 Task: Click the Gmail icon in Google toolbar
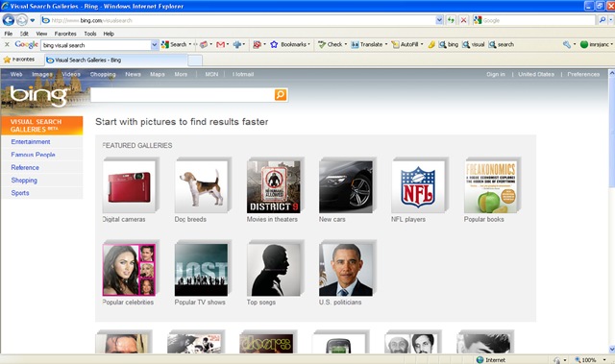click(220, 45)
